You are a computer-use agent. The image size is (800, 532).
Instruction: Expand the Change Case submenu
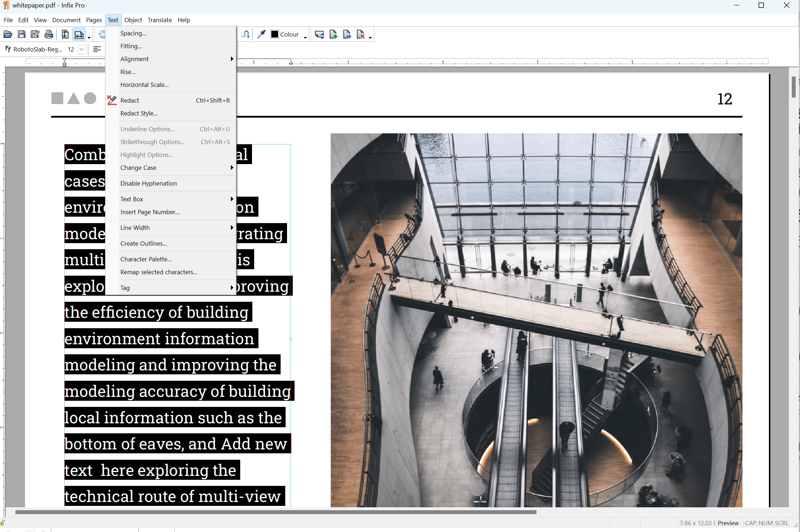point(138,167)
